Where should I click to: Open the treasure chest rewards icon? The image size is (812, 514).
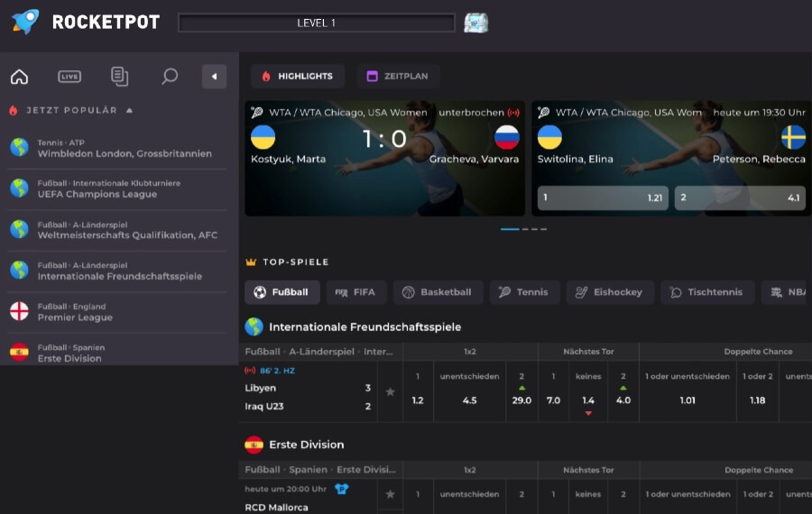(475, 23)
